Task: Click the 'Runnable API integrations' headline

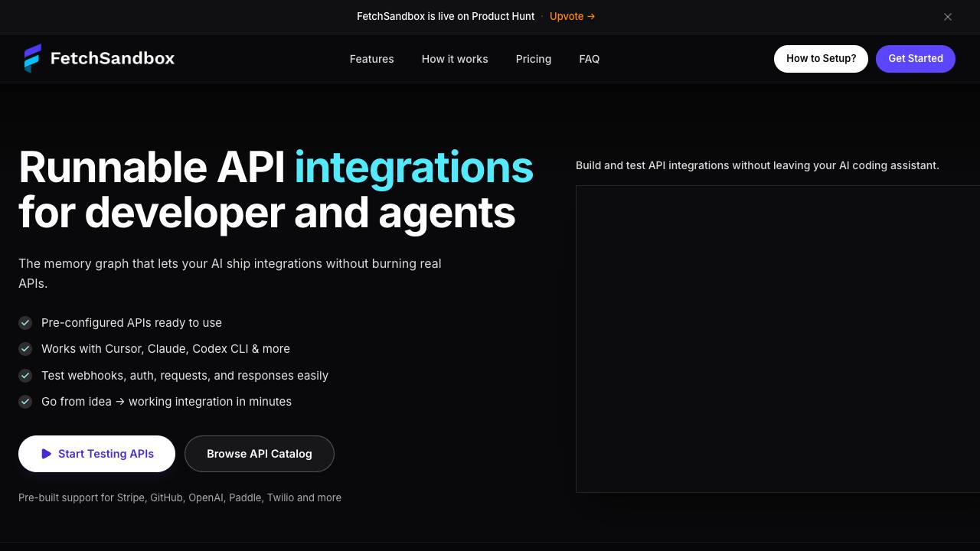Action: (276, 190)
